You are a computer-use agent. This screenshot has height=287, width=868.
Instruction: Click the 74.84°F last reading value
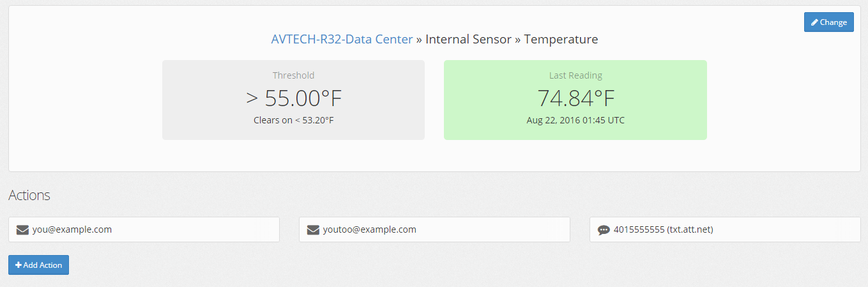coord(575,98)
